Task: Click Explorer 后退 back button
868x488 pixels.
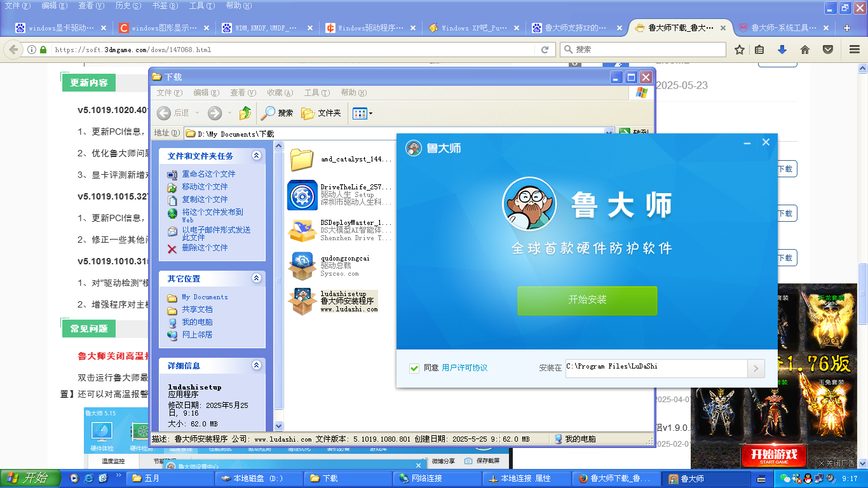Action: [x=173, y=113]
